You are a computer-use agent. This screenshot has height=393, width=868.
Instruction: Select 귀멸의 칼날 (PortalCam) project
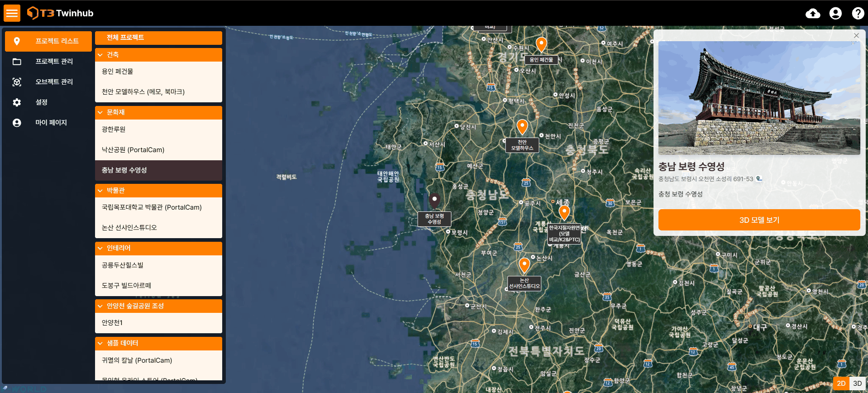(x=158, y=360)
